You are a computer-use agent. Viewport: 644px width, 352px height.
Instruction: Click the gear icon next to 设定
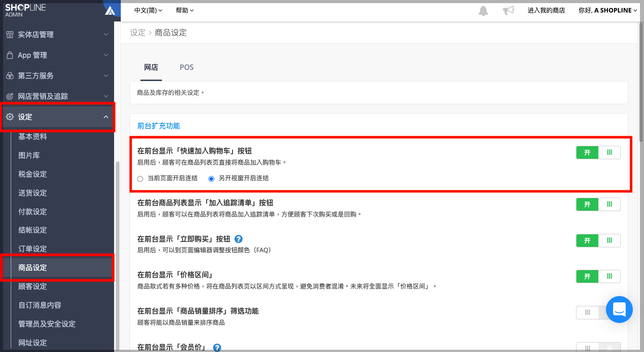point(9,117)
